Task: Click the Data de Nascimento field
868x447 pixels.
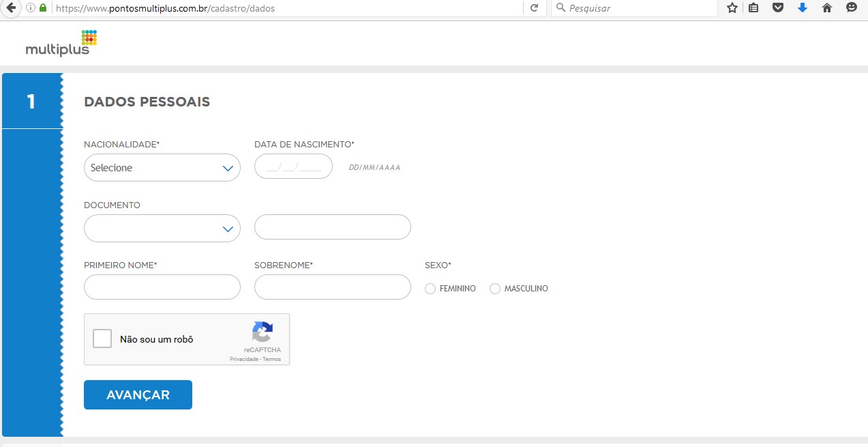Action: 293,167
